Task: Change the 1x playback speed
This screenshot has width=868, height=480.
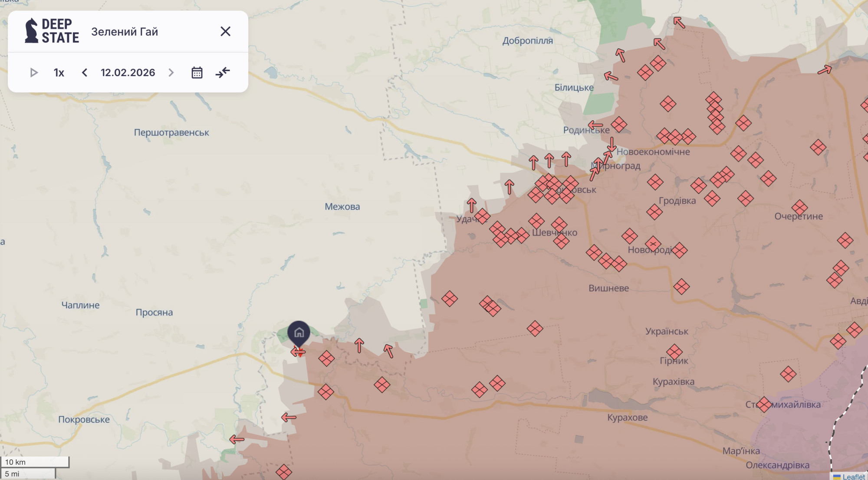Action: [59, 72]
